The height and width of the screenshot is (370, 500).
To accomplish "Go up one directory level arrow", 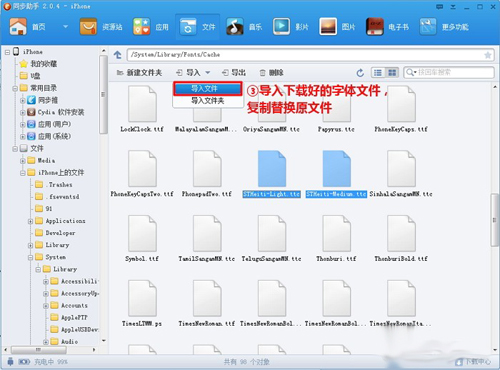I will tap(117, 55).
